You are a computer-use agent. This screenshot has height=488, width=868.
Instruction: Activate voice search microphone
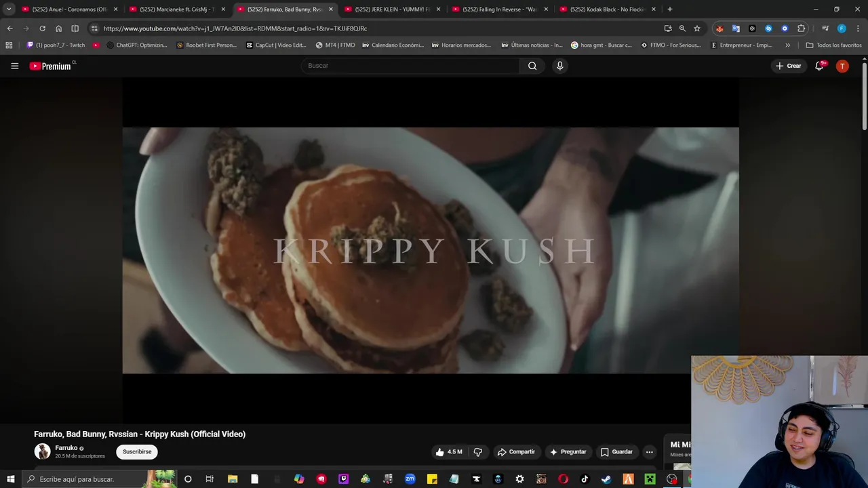pos(559,66)
